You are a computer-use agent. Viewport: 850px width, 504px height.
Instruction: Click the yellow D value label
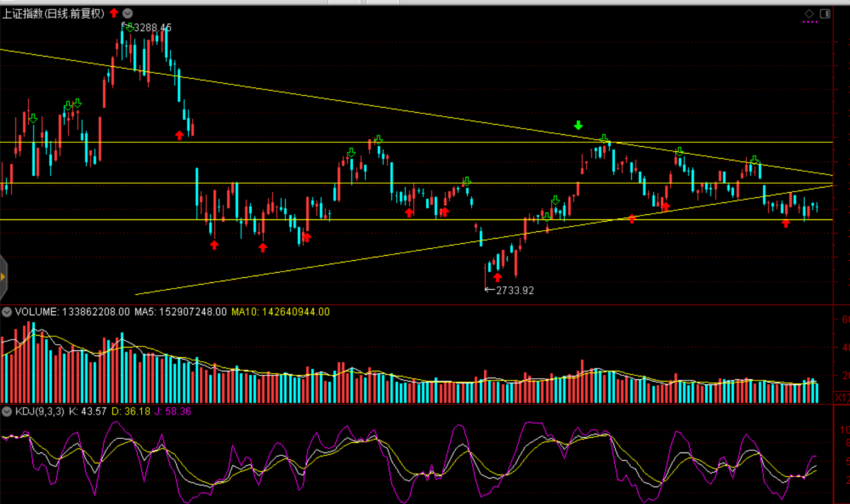(130, 412)
